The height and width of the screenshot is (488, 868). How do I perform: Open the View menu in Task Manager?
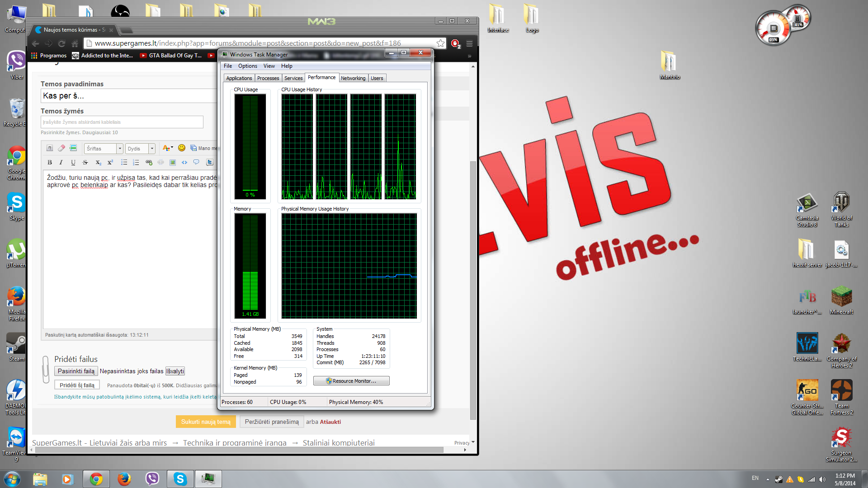pos(269,66)
